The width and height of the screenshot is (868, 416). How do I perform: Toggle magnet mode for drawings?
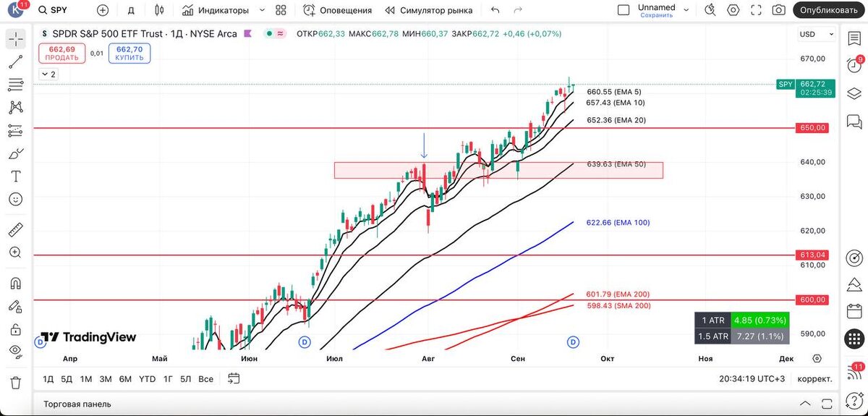pos(15,283)
